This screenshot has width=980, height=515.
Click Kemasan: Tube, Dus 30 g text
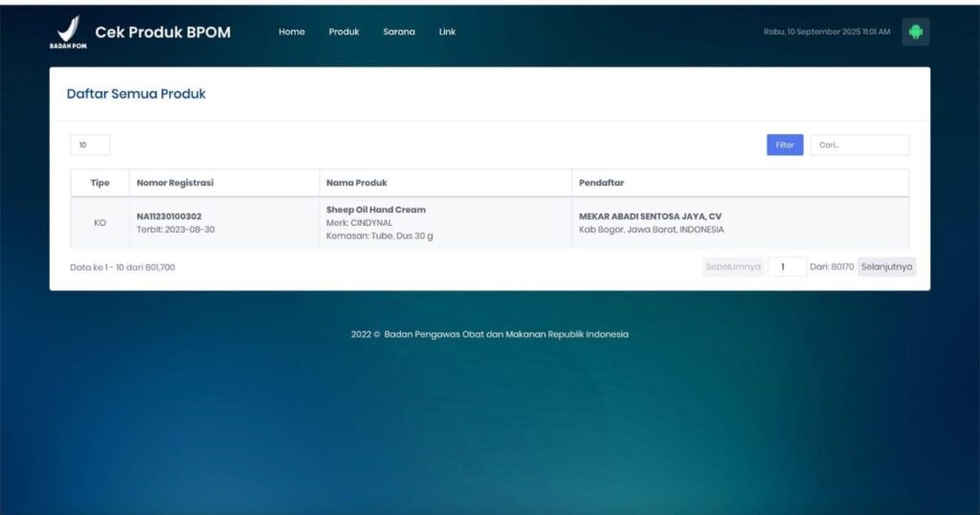pyautogui.click(x=379, y=236)
